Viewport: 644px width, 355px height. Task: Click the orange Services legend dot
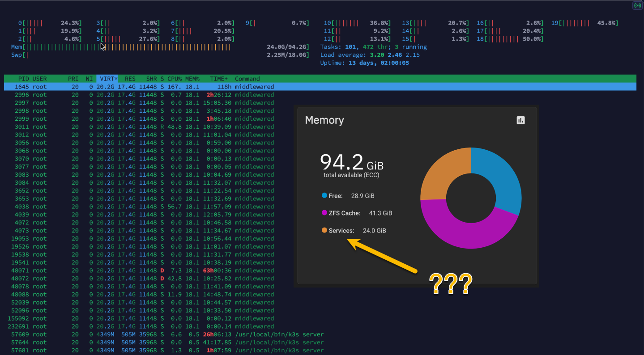(x=324, y=231)
